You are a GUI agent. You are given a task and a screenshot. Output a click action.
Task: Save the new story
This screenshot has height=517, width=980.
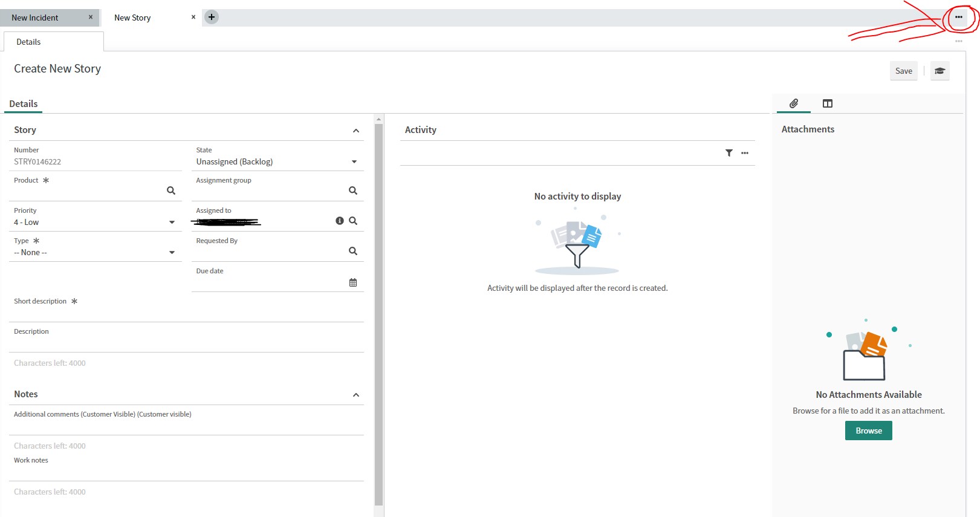click(x=904, y=71)
